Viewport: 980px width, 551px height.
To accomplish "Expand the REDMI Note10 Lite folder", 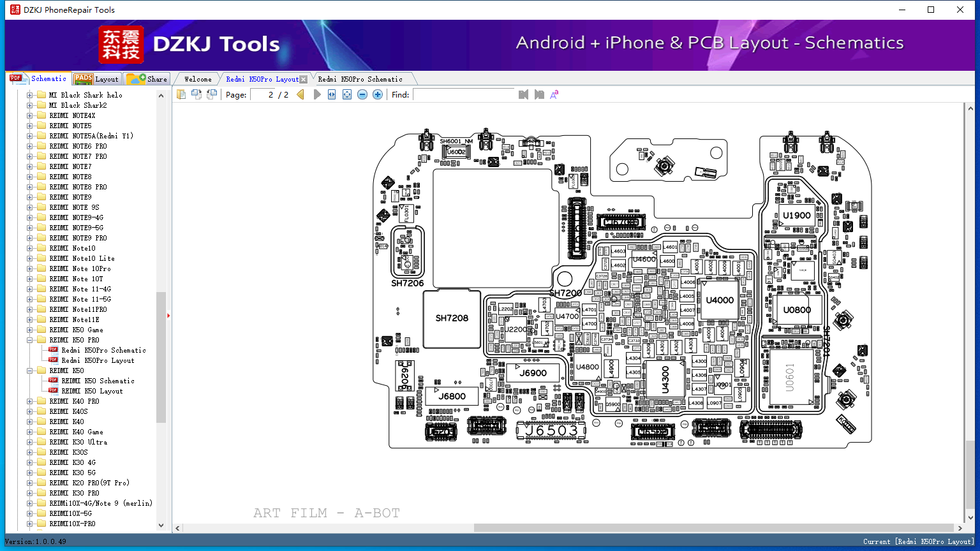I will 29,258.
